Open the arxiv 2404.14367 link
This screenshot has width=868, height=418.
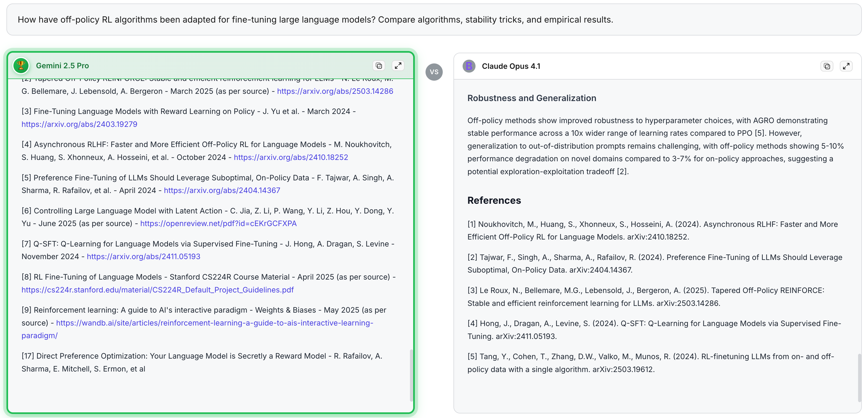coord(222,191)
